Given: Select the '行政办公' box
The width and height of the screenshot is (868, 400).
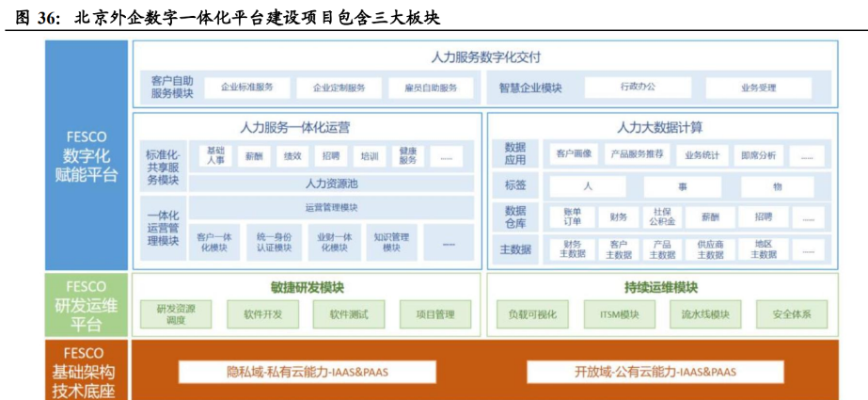Looking at the screenshot, I should tap(638, 88).
